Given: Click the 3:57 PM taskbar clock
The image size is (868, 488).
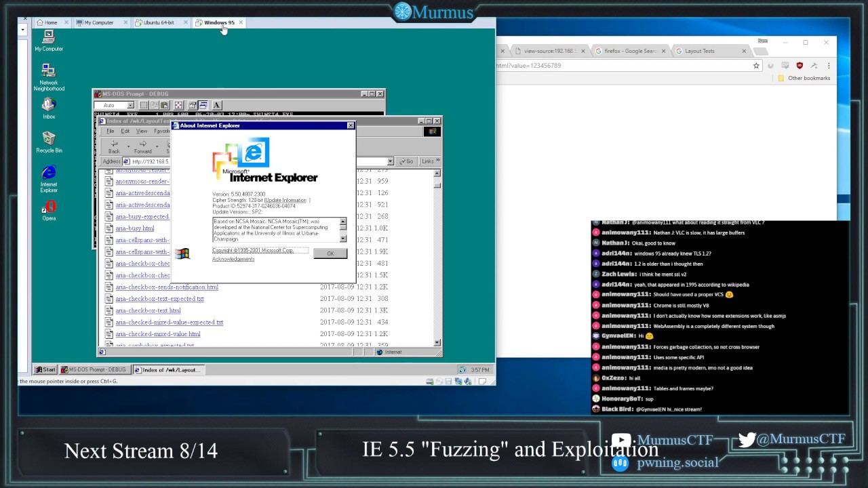Looking at the screenshot, I should pyautogui.click(x=480, y=369).
